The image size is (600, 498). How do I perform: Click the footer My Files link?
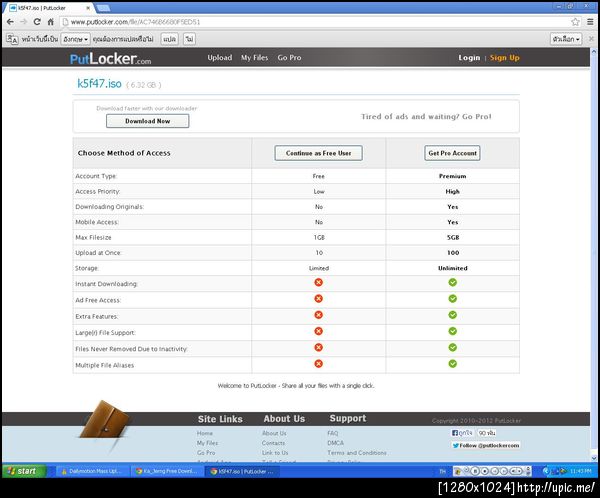point(207,443)
